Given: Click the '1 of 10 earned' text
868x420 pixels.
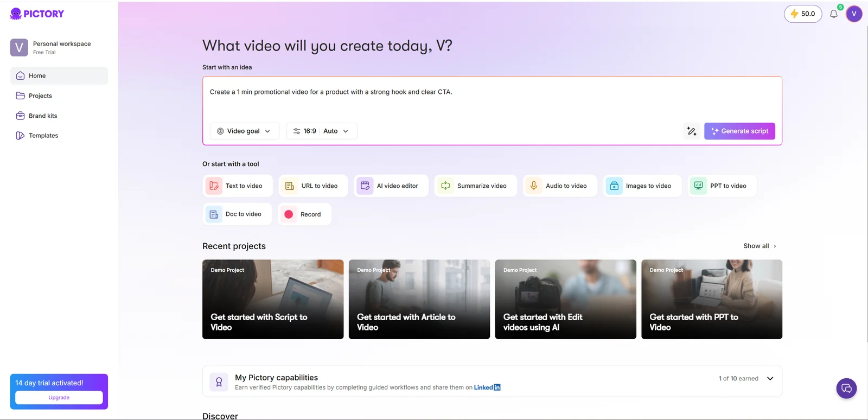Looking at the screenshot, I should tap(738, 379).
